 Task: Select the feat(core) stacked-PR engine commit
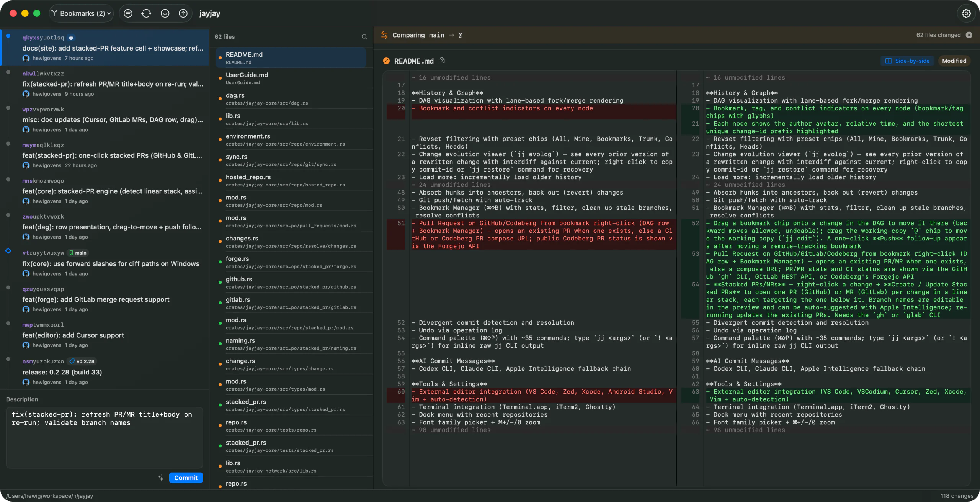pos(105,191)
